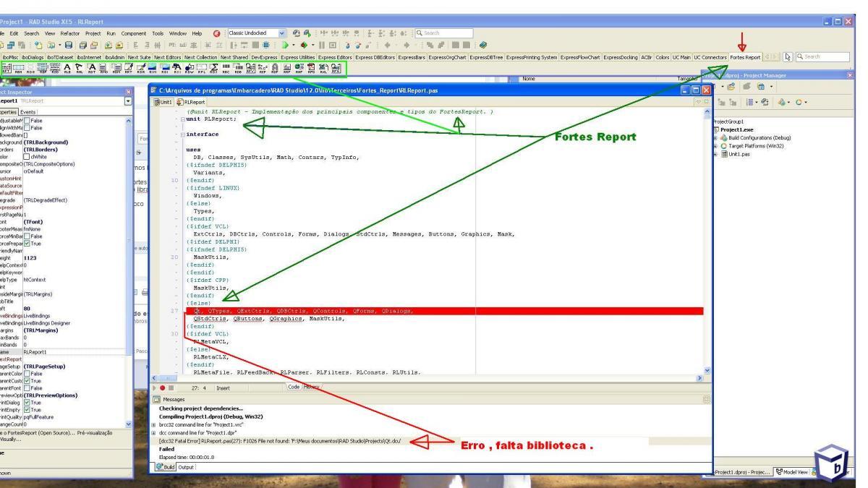The image size is (868, 488).
Task: Toggle the AlignWithMargins False checkbox
Action: coord(27,127)
